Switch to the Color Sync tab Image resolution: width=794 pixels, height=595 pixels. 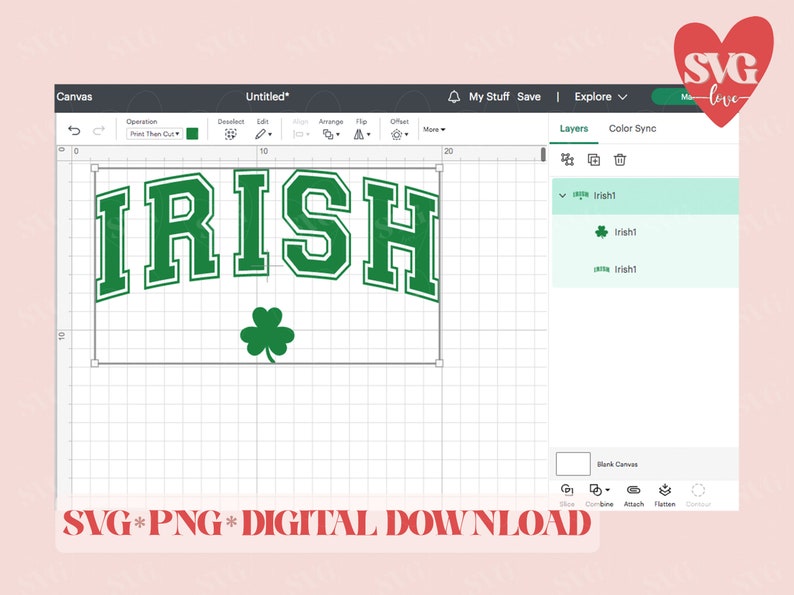(x=632, y=129)
